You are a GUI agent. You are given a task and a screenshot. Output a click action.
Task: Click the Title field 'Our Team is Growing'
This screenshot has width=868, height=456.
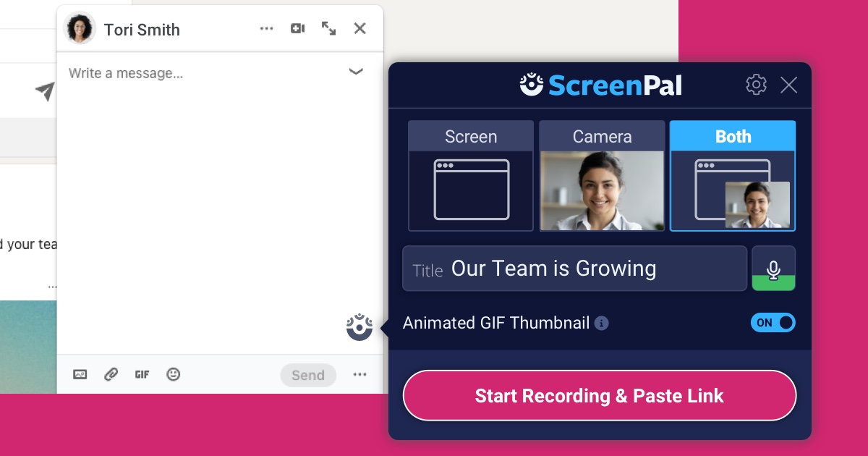click(x=574, y=269)
